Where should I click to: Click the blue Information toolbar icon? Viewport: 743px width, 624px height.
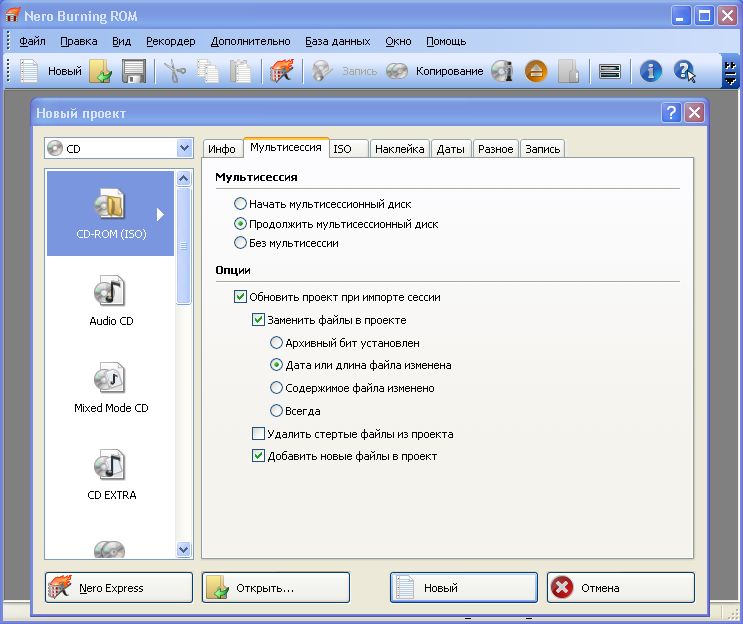coord(651,72)
